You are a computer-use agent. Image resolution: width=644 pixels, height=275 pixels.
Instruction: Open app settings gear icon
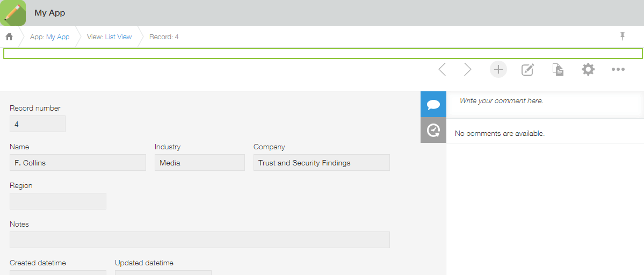pos(588,69)
